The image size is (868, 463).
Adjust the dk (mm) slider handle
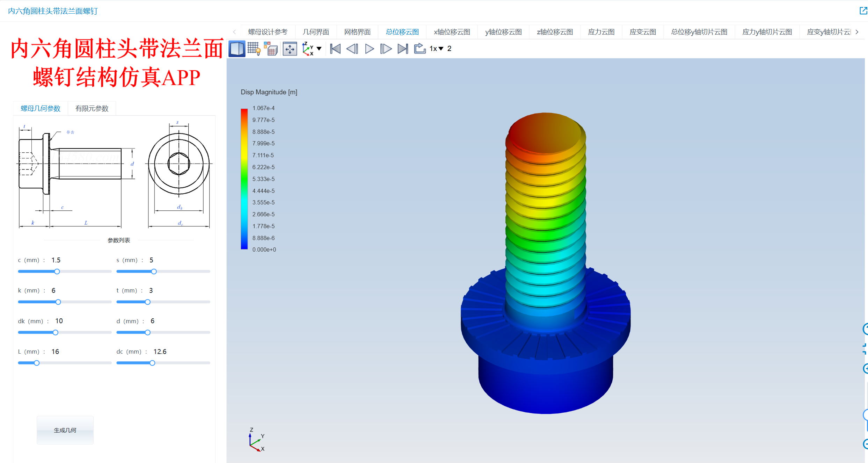click(x=56, y=332)
